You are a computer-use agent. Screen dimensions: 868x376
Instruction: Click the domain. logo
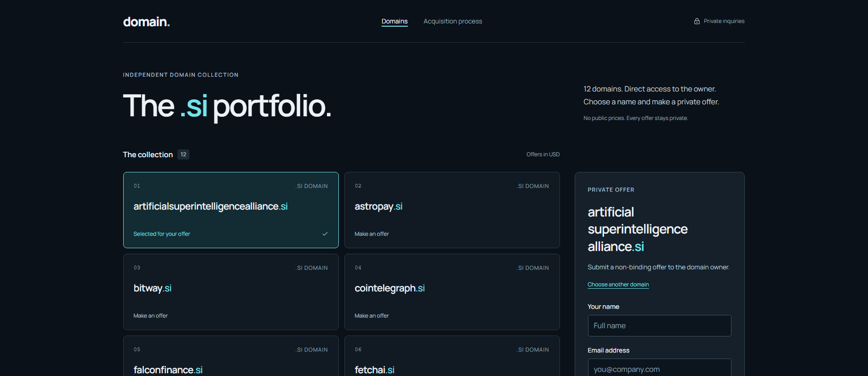click(x=146, y=22)
